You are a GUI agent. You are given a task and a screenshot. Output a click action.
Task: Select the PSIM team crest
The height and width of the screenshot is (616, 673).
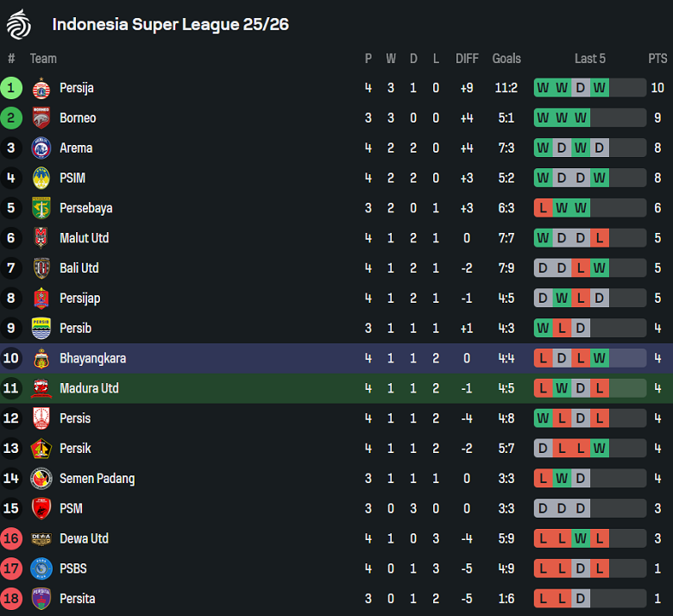click(41, 178)
